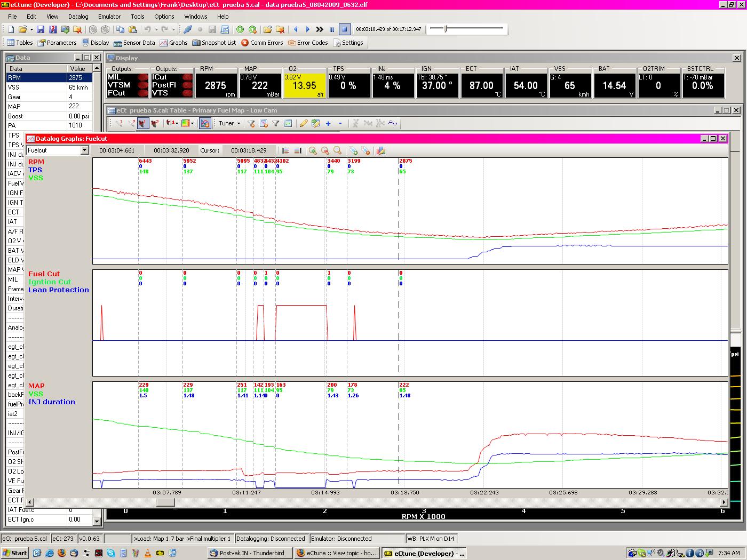The image size is (747, 560).
Task: Paste data using the clipboard icon
Action: [x=133, y=29]
